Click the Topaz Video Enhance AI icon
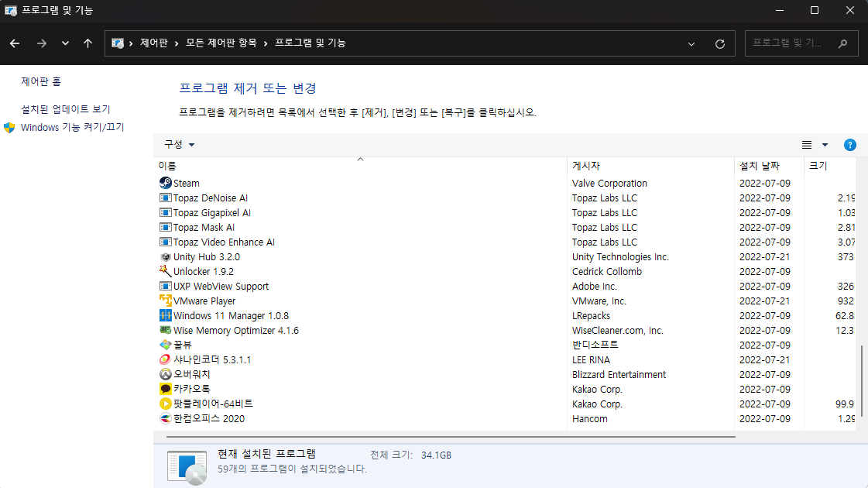The width and height of the screenshot is (868, 488). (x=165, y=242)
